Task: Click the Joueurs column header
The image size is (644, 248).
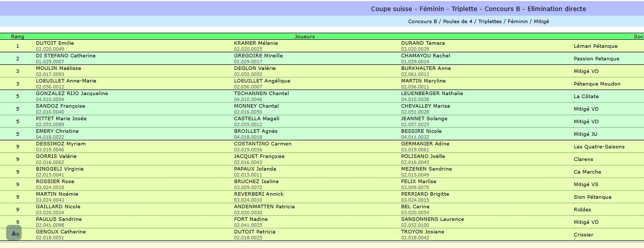Action: point(305,37)
